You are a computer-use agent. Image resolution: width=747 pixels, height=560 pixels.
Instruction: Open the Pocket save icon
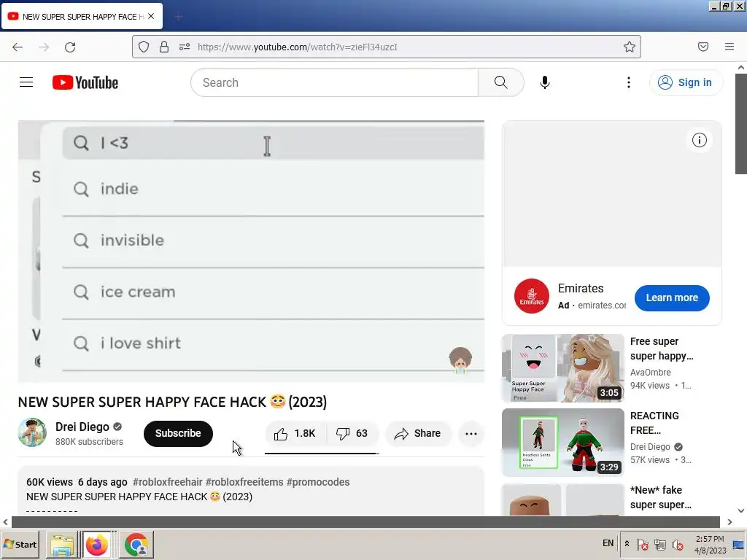pyautogui.click(x=703, y=47)
